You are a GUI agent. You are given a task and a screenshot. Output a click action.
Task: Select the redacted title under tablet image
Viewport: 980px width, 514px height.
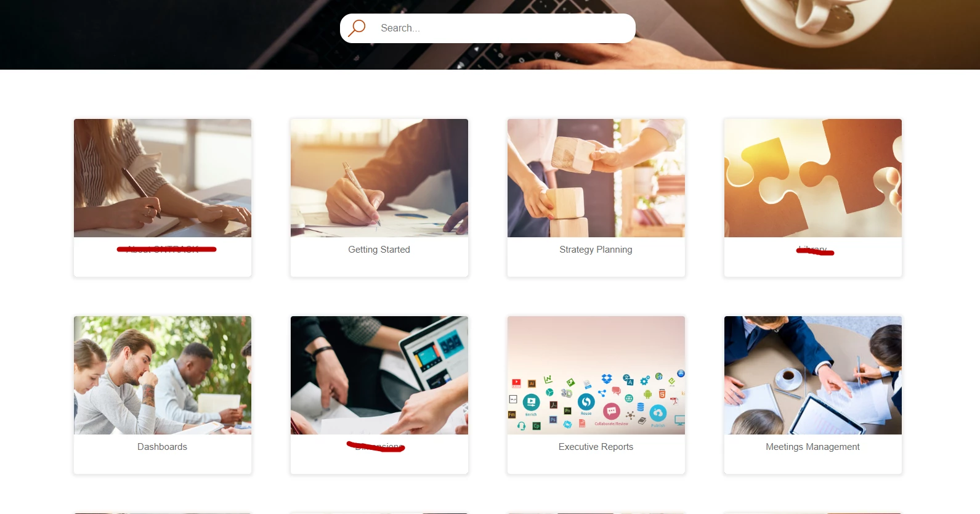click(x=376, y=447)
